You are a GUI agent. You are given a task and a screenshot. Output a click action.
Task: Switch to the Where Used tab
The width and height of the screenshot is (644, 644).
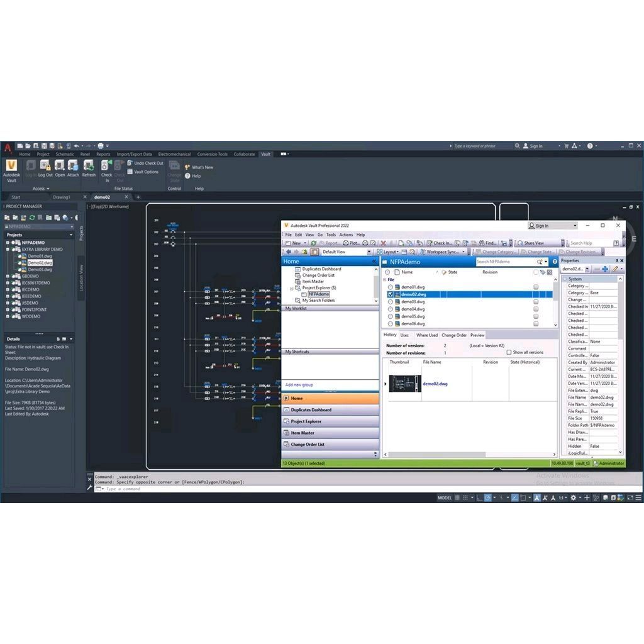point(427,336)
